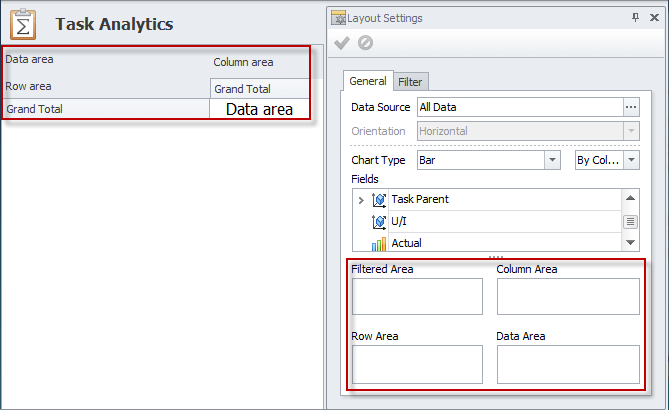
Task: Open the By Column dropdown
Action: pyautogui.click(x=631, y=160)
